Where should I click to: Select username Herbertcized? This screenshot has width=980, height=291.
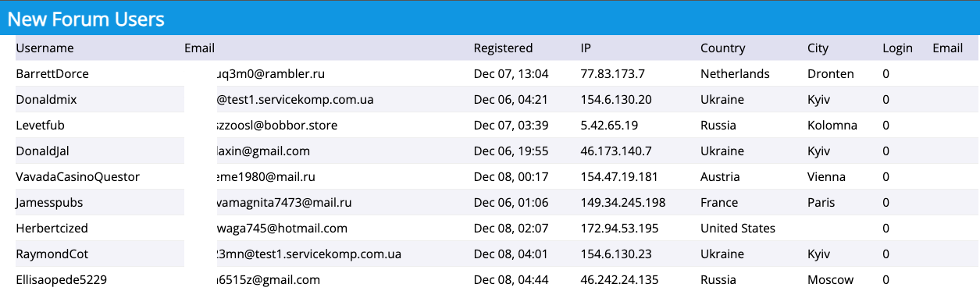(x=52, y=229)
